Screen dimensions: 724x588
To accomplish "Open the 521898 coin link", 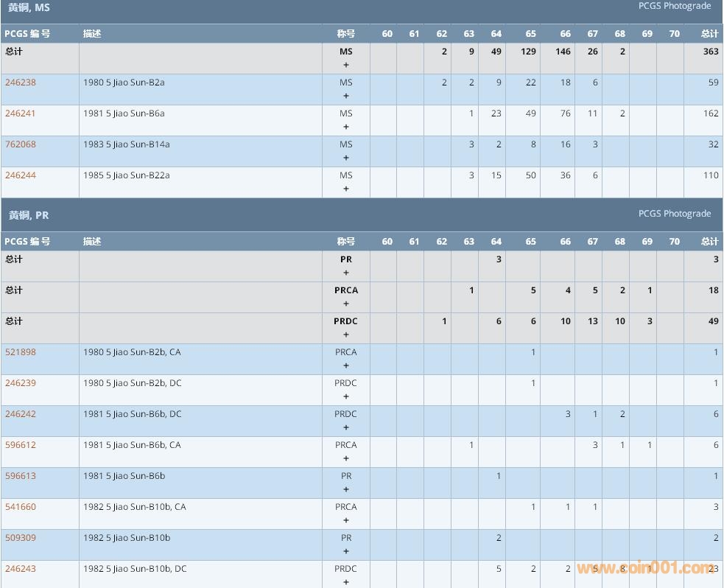I will click(x=20, y=352).
